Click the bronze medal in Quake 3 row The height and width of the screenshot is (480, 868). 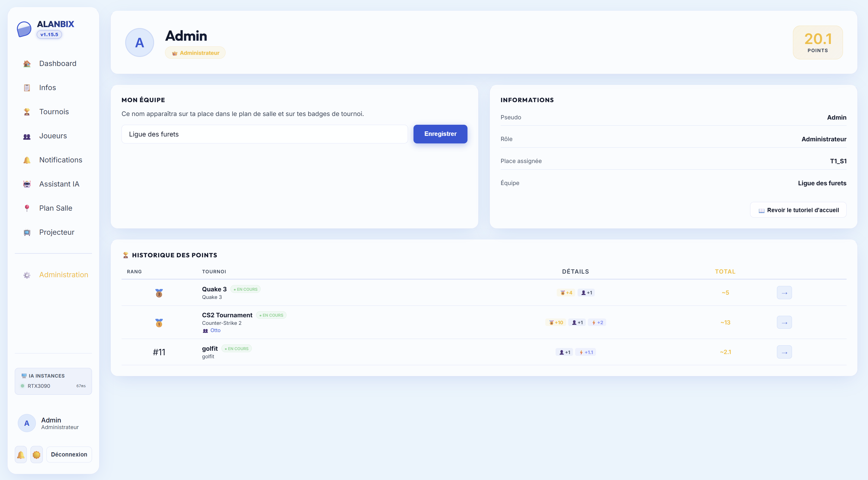(159, 293)
